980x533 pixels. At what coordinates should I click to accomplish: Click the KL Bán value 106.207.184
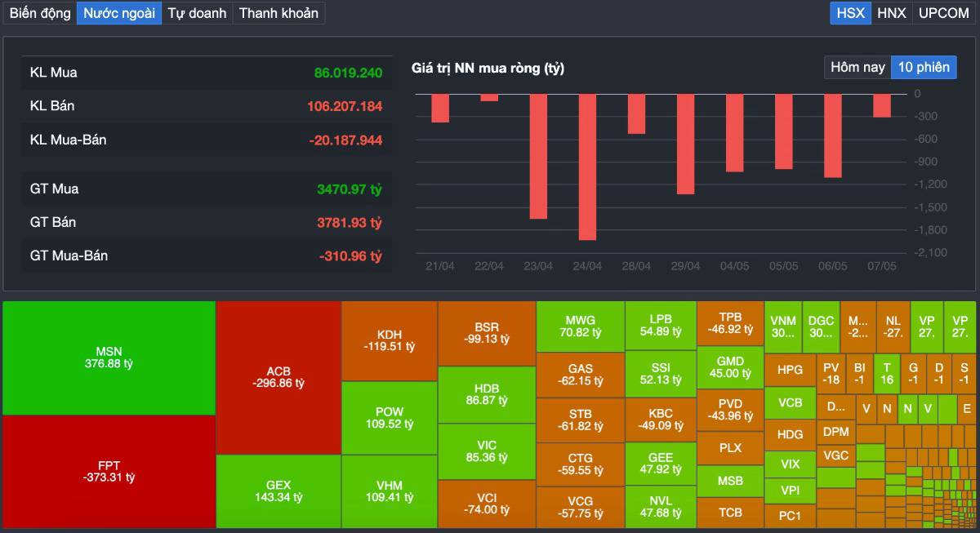pyautogui.click(x=345, y=106)
